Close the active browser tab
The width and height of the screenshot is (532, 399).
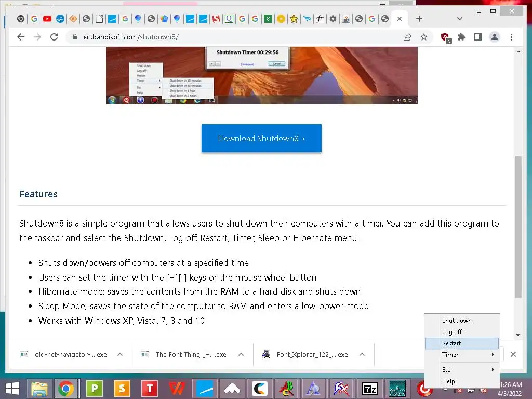click(400, 19)
